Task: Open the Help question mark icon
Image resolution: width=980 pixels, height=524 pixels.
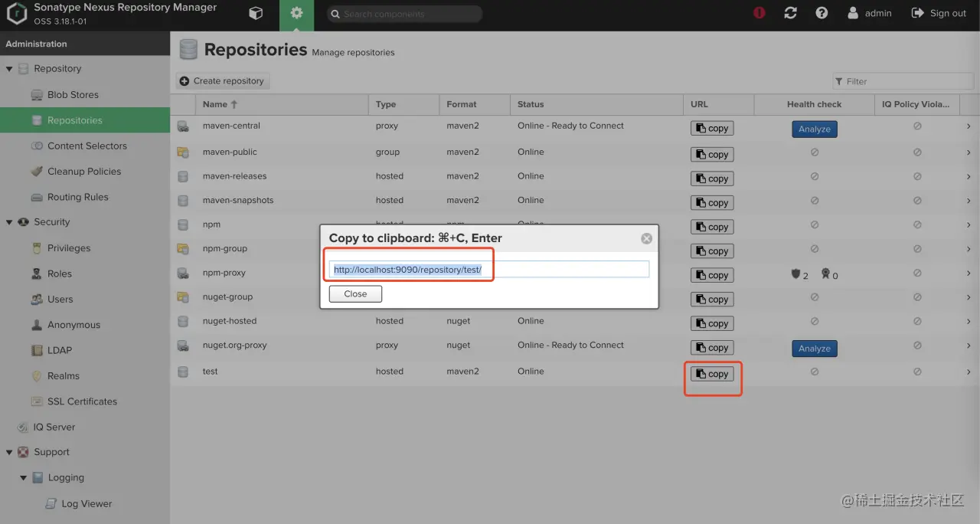Action: tap(822, 13)
